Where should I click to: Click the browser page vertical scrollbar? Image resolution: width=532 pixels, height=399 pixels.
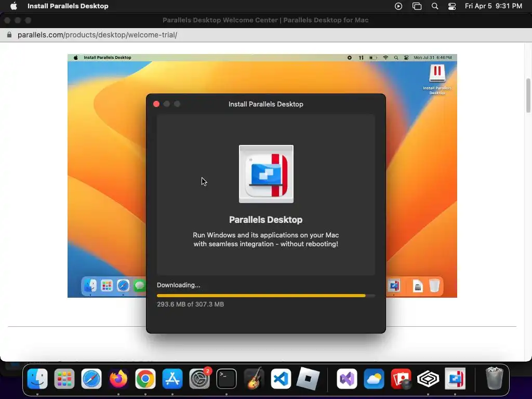[528, 96]
